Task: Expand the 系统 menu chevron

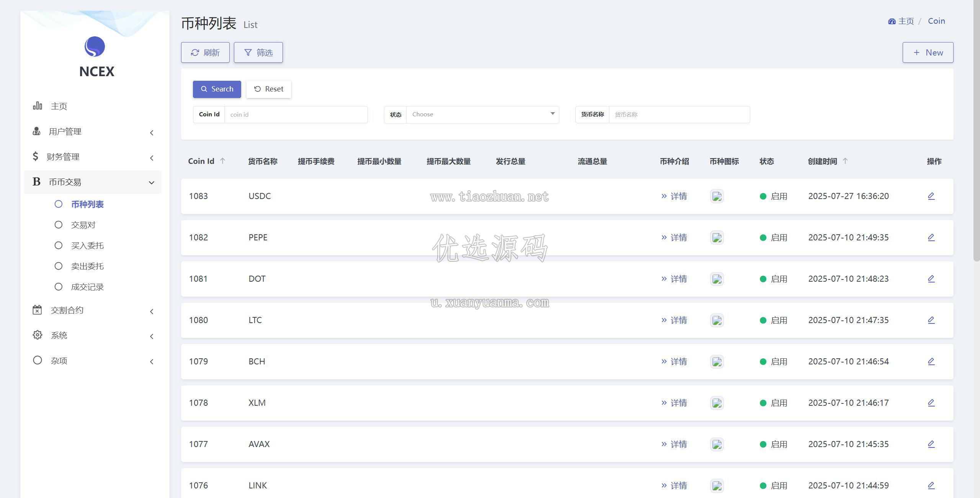Action: click(152, 336)
